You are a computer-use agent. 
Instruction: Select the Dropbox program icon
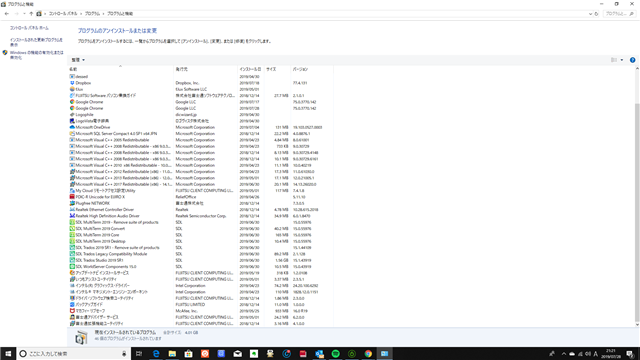point(72,83)
